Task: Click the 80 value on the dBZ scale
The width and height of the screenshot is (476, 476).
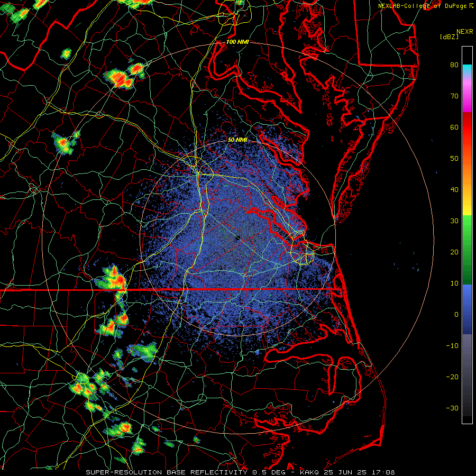Action: (454, 65)
